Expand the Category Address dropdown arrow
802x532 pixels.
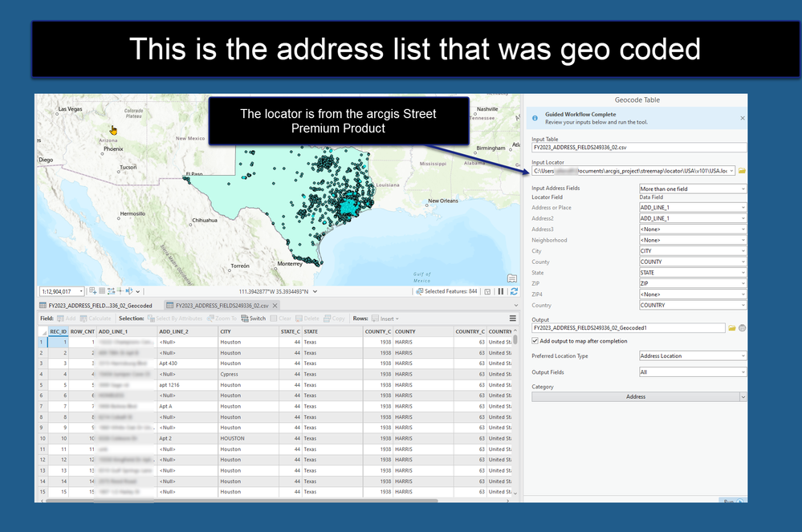743,396
